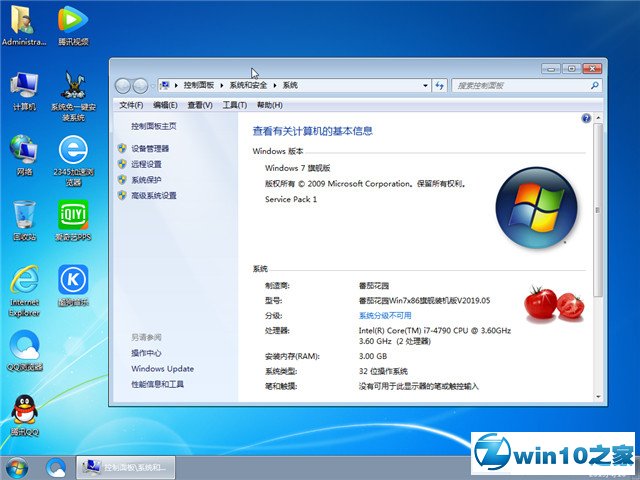Open the one-key system reinstall rabbit icon
Screen dimensions: 640x480
(x=73, y=96)
